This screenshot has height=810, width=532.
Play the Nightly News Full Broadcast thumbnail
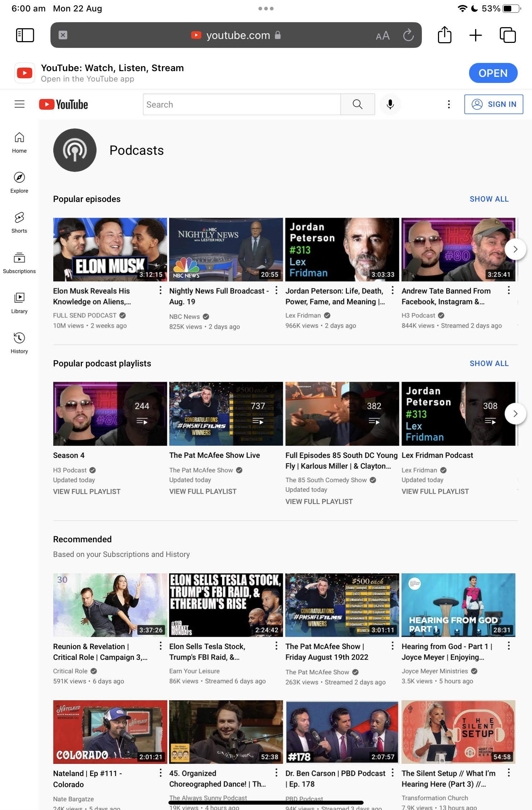[226, 250]
